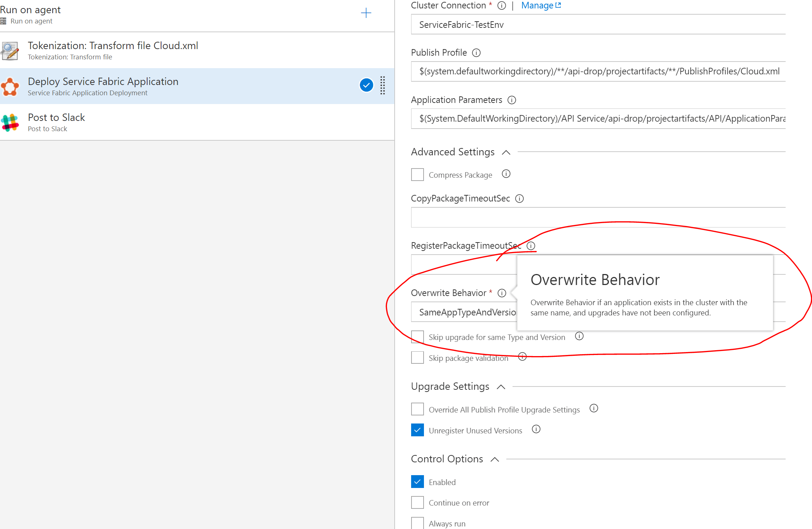This screenshot has width=812, height=529.
Task: Check Skip upgrade for same Type and Version
Action: [x=417, y=336]
